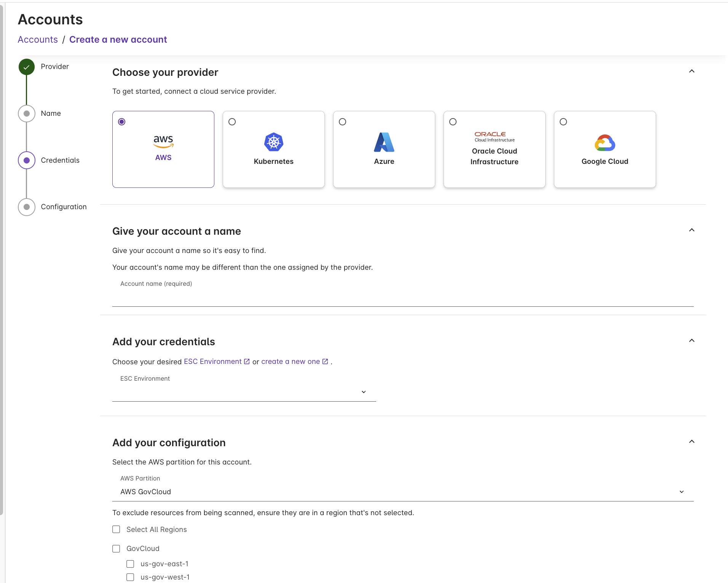Check the us-gov-east-1 region checkbox
This screenshot has height=583, width=728.
click(x=130, y=564)
